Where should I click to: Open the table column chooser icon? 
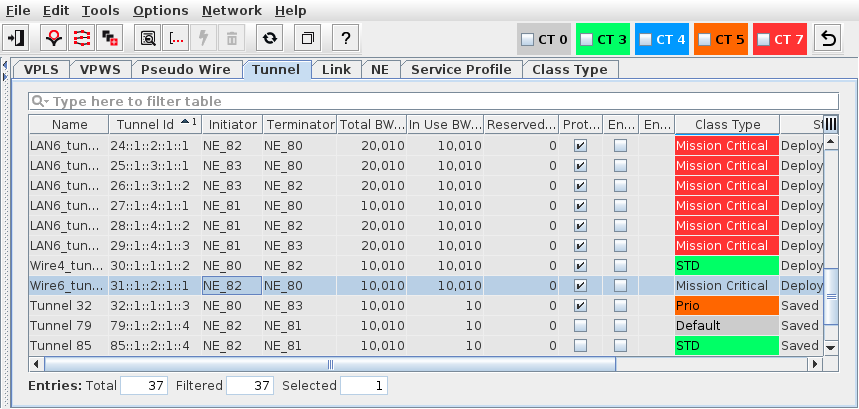pos(830,124)
